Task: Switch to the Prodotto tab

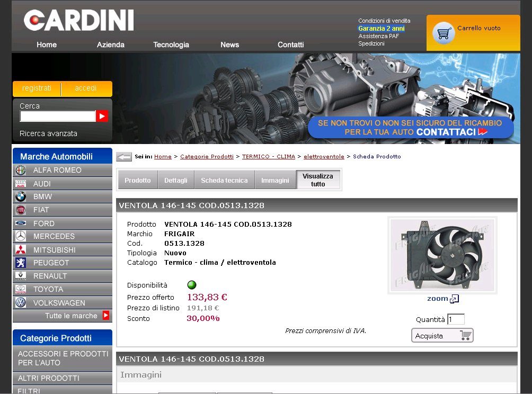Action: (x=138, y=180)
